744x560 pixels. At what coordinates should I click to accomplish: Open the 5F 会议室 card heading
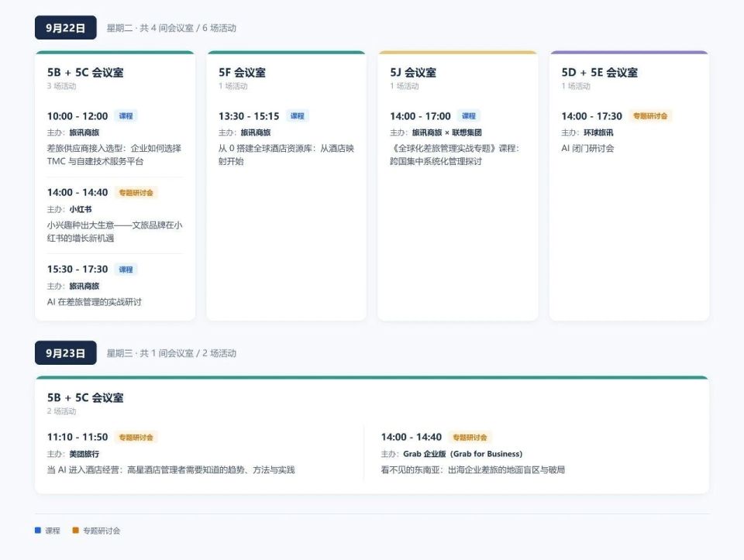coord(242,73)
